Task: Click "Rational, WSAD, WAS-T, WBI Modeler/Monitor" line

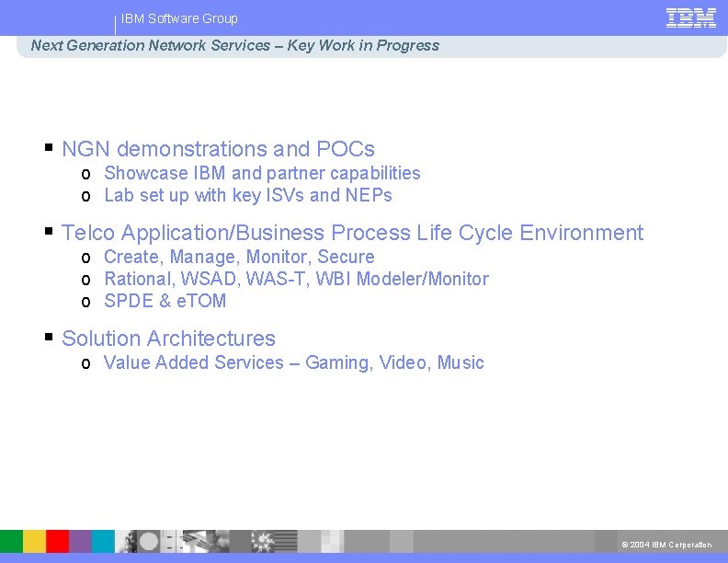Action: click(296, 279)
